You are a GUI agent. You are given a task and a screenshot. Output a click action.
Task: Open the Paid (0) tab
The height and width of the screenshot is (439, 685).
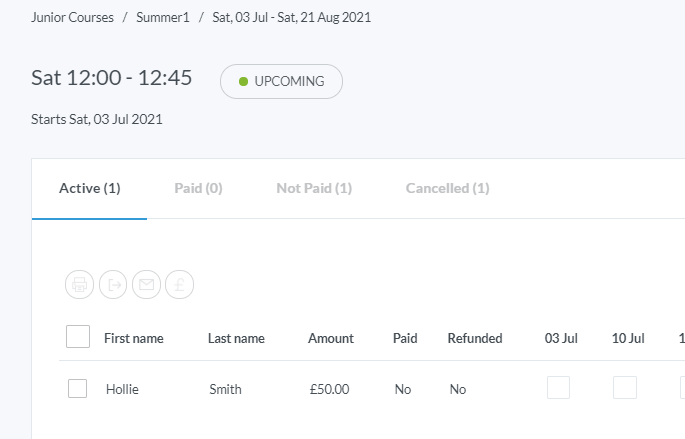click(198, 188)
